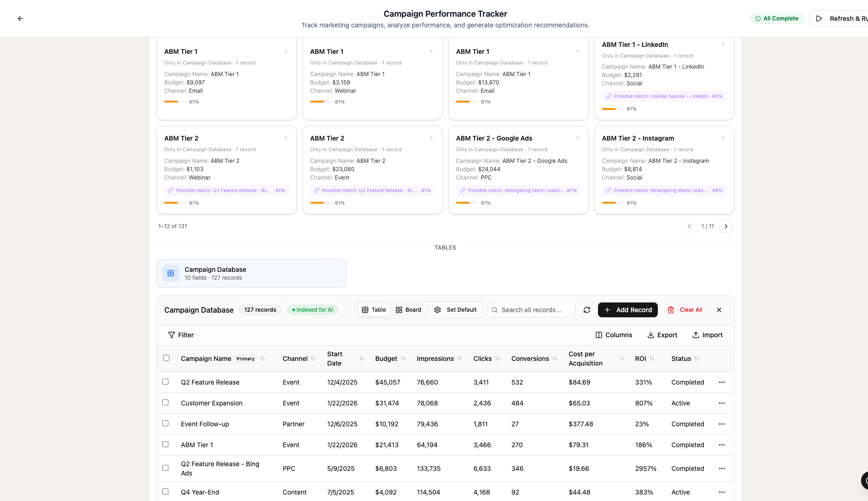This screenshot has height=501, width=868.
Task: Check the Q2 Feature Release row checkbox
Action: 166,381
